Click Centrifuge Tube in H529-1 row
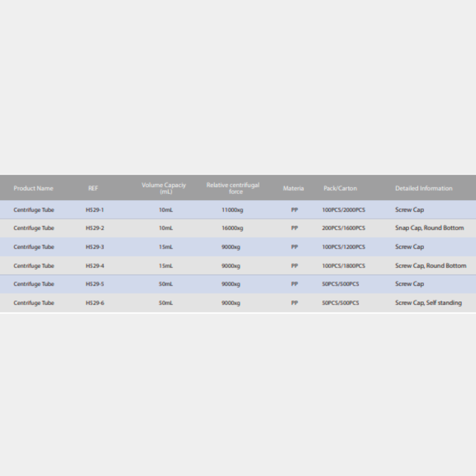 click(34, 210)
